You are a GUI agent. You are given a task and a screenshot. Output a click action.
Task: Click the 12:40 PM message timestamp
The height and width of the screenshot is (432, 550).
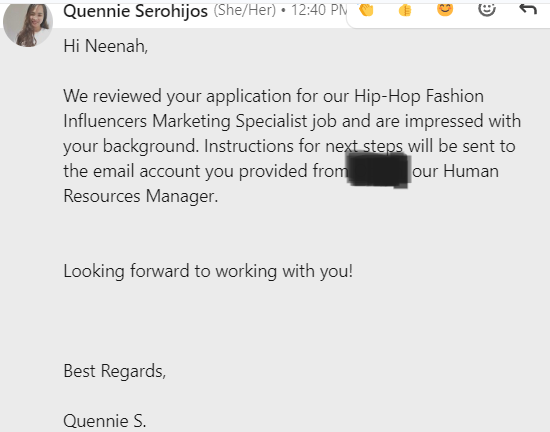click(318, 10)
